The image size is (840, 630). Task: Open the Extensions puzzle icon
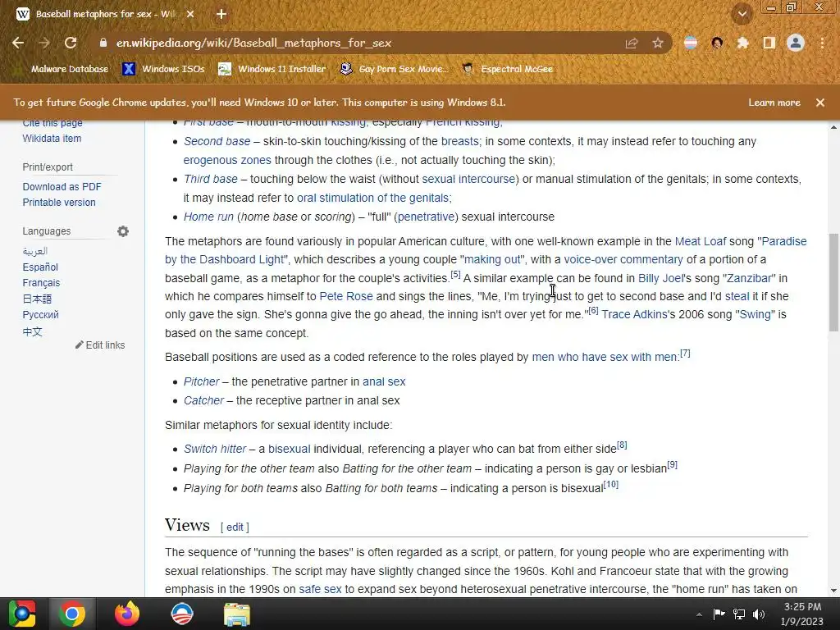tap(742, 43)
